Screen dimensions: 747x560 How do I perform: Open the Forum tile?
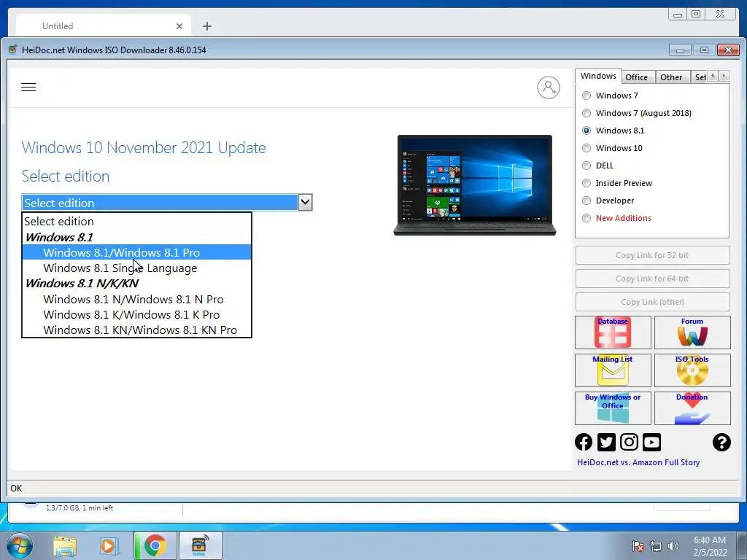pos(692,332)
